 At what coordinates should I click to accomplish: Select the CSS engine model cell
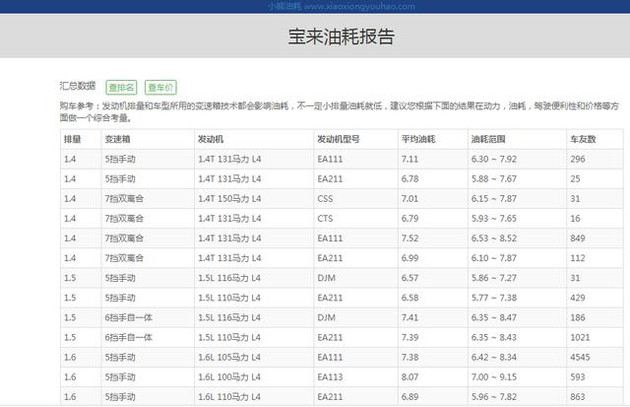(x=325, y=198)
